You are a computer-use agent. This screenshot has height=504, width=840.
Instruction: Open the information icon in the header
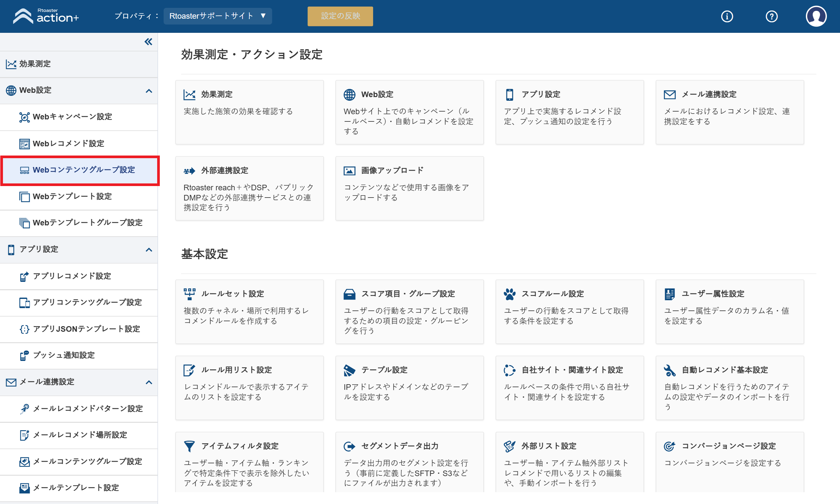pos(727,16)
